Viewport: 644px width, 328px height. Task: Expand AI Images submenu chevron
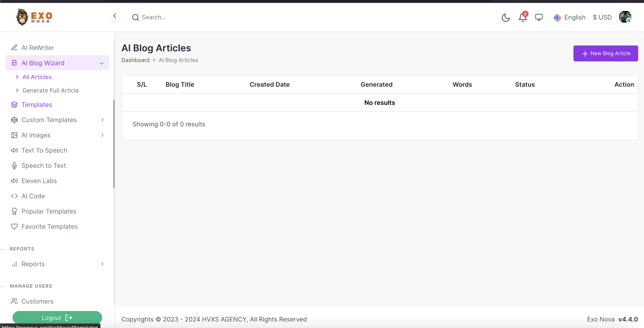pyautogui.click(x=102, y=135)
